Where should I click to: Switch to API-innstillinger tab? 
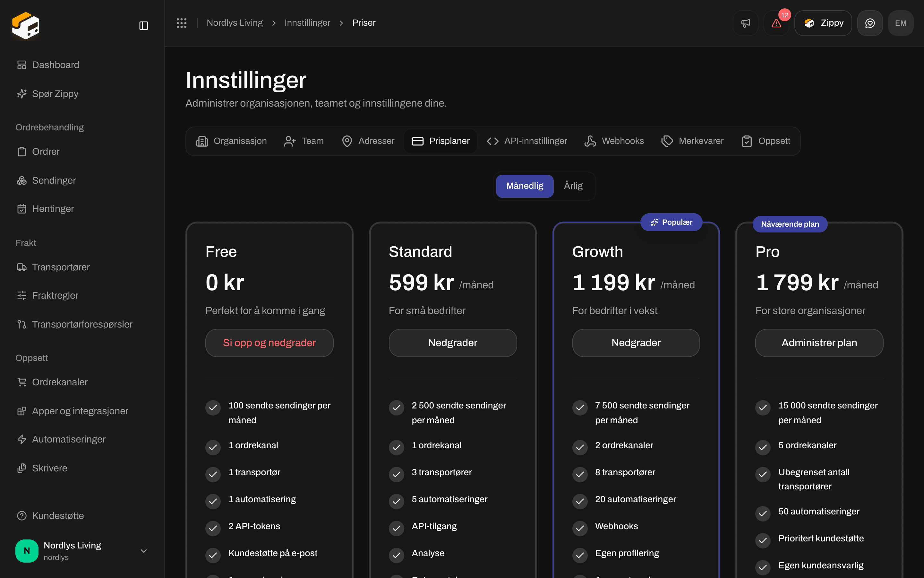click(527, 141)
